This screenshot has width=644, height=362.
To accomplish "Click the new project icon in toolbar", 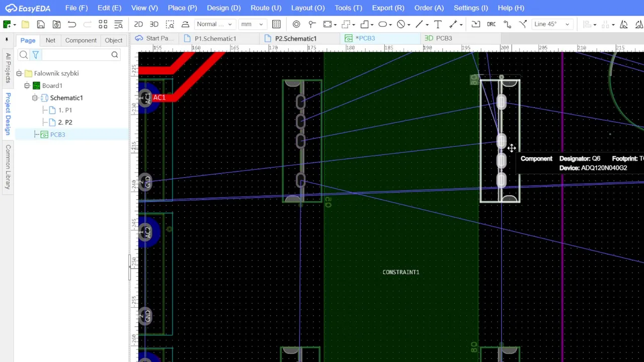I will click(x=7, y=24).
